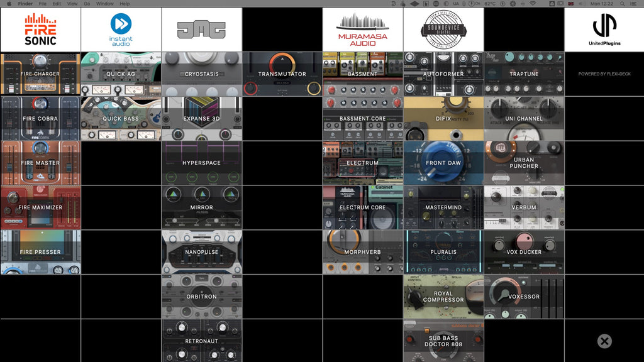Open the Pluralis plugin
The height and width of the screenshot is (362, 644).
click(443, 252)
